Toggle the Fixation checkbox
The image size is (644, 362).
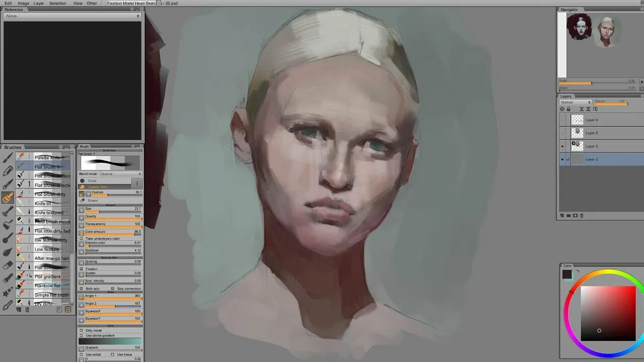(x=82, y=269)
